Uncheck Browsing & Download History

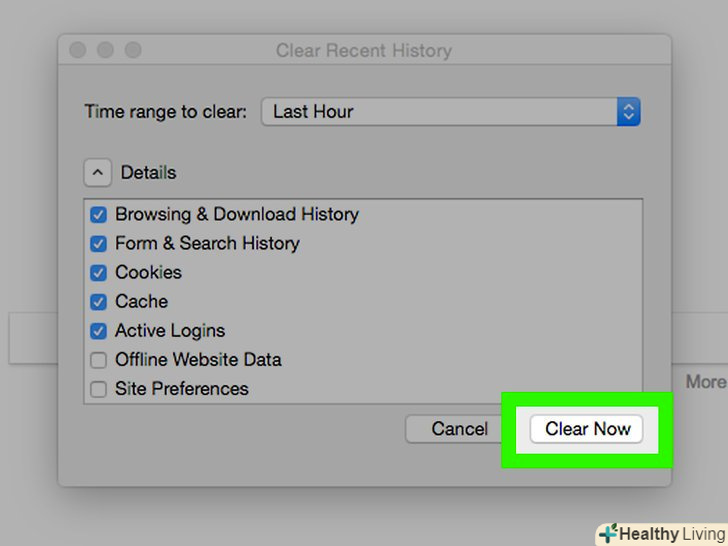click(98, 214)
